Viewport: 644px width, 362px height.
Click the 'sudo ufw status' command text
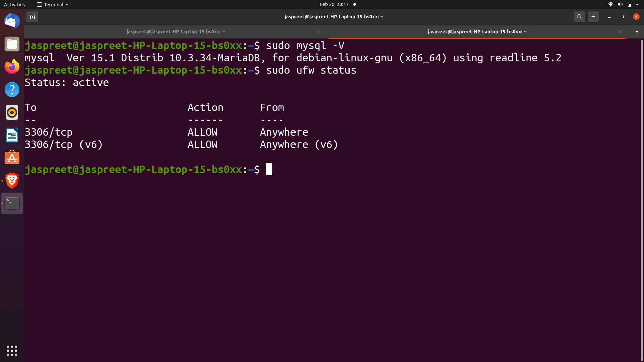[311, 70]
